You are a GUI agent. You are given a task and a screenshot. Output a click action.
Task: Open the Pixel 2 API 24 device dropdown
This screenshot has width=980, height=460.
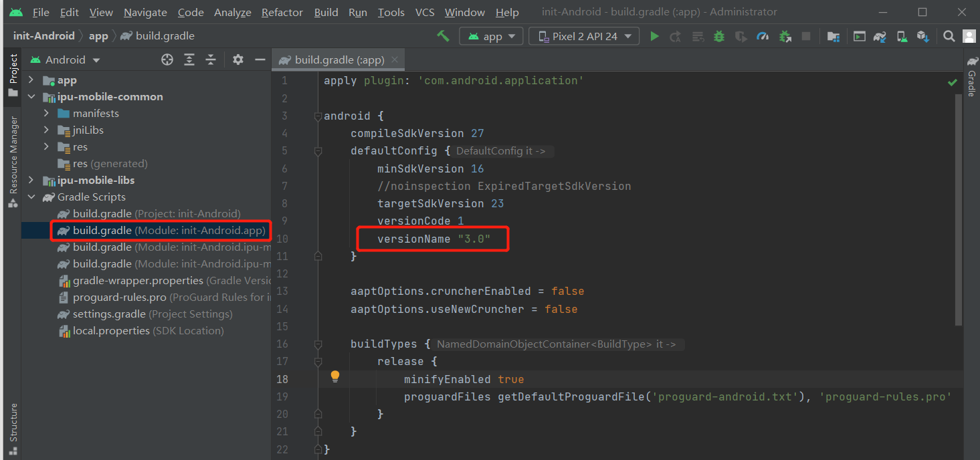tap(583, 36)
